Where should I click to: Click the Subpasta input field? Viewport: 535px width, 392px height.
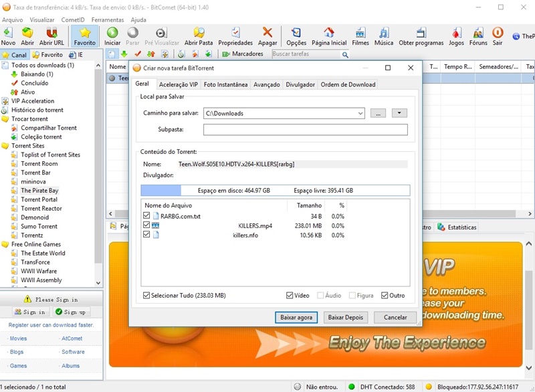pos(306,130)
